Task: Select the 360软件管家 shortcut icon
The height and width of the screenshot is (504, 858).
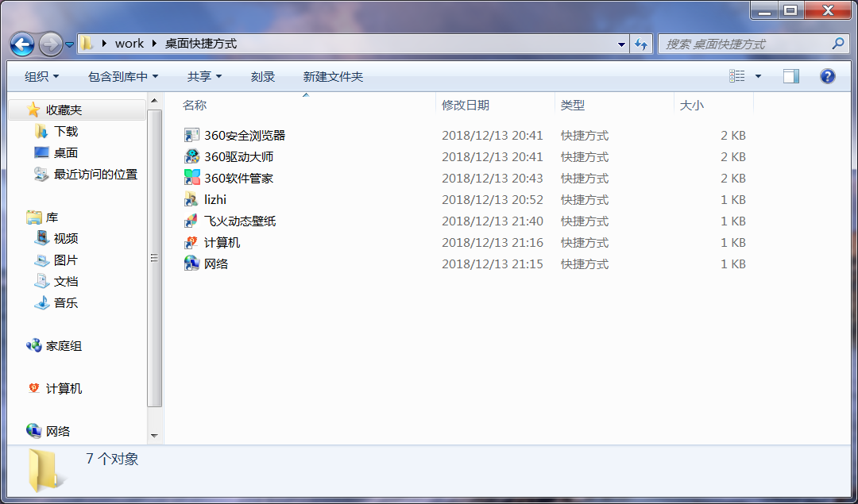Action: (191, 178)
